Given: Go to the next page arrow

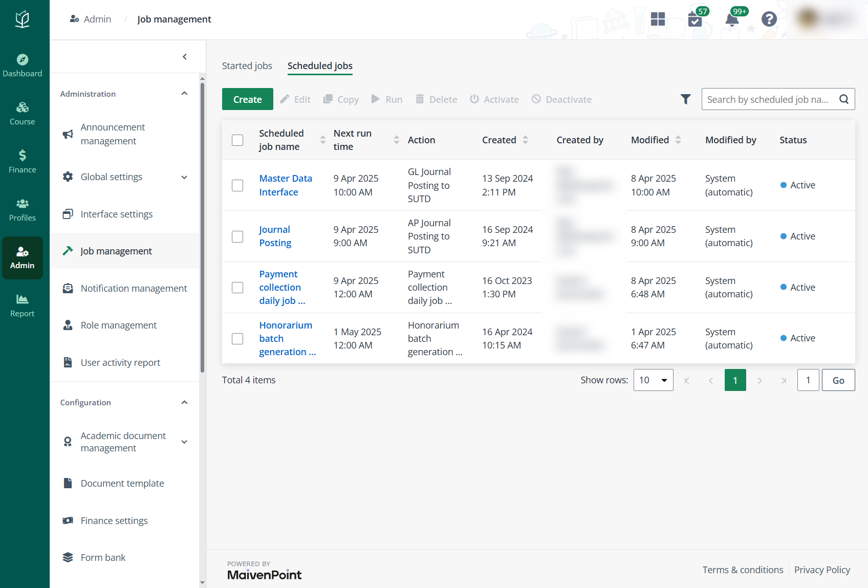Looking at the screenshot, I should click(x=759, y=380).
